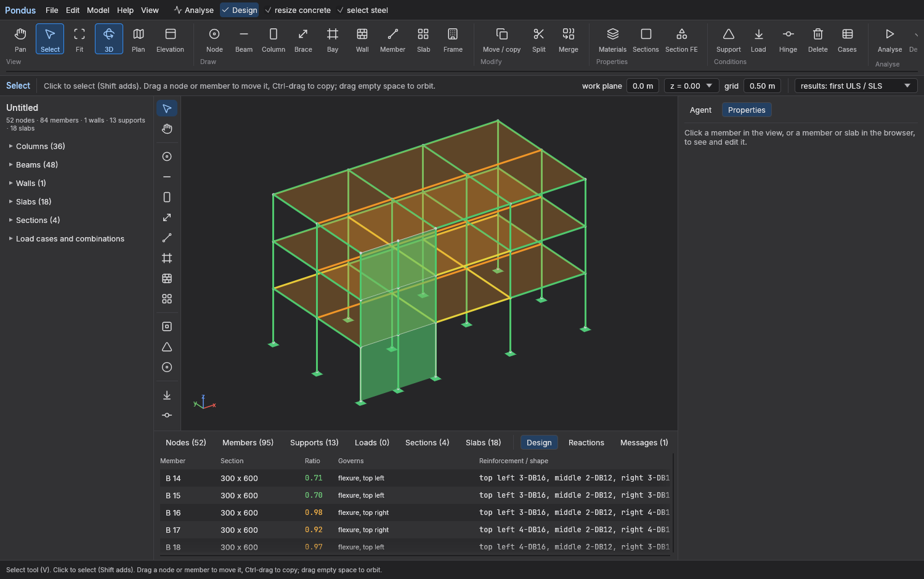Screen dimensions: 924x579
Task: Select the B 16 design row
Action: (x=416, y=512)
